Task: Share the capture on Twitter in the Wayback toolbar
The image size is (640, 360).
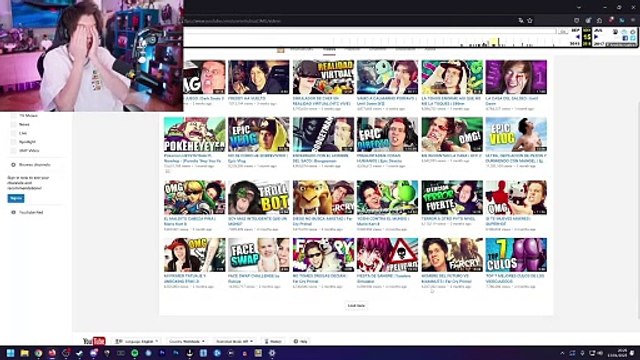Action: click(632, 38)
